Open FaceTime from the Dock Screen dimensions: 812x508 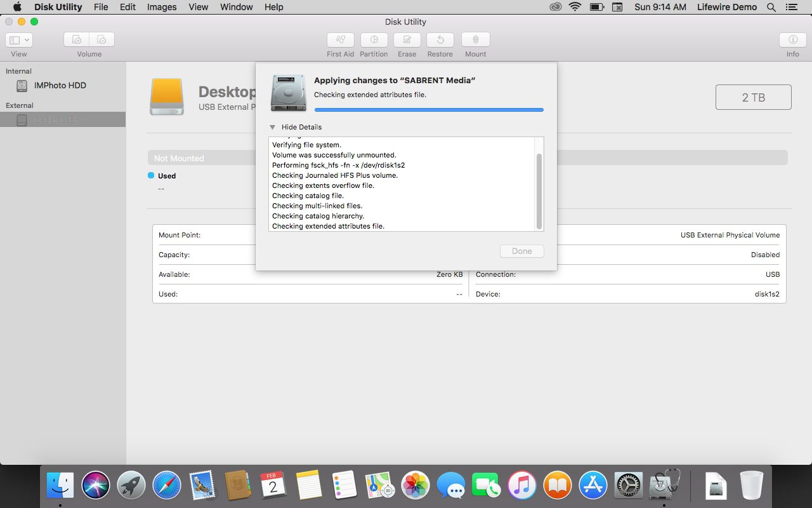tap(487, 486)
